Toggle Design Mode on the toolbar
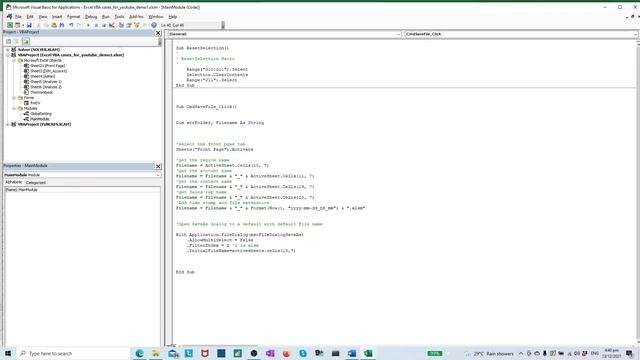The width and height of the screenshot is (640, 360). 111,25
